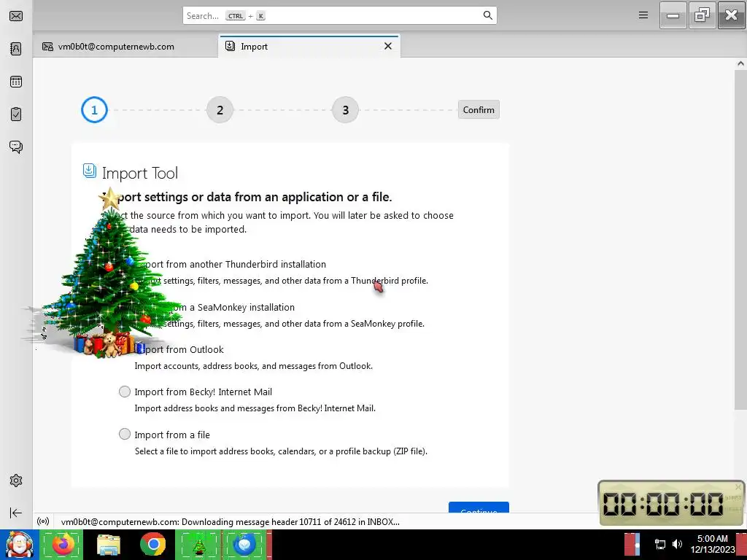747x560 pixels.
Task: Click Thunderbird icon in the taskbar
Action: (245, 545)
